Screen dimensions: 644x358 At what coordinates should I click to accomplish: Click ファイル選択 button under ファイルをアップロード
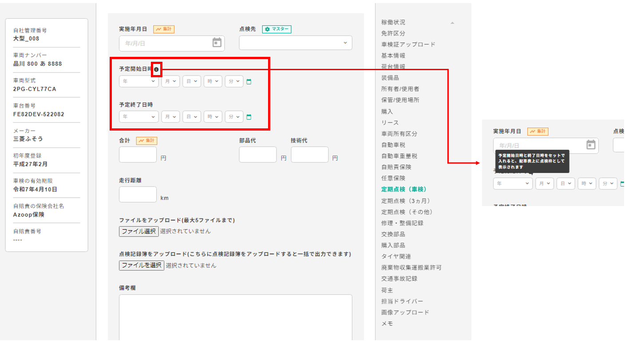pyautogui.click(x=139, y=231)
